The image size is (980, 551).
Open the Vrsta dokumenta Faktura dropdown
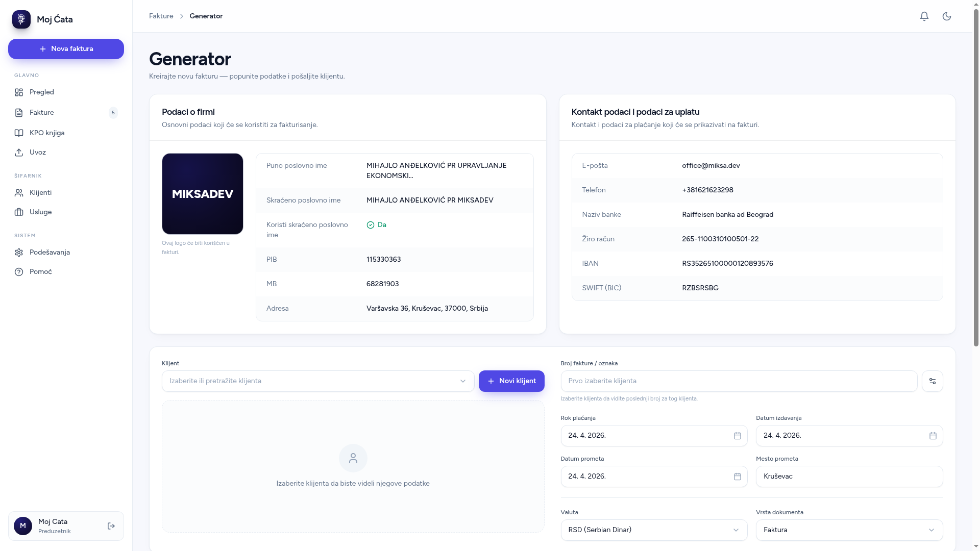pyautogui.click(x=849, y=530)
